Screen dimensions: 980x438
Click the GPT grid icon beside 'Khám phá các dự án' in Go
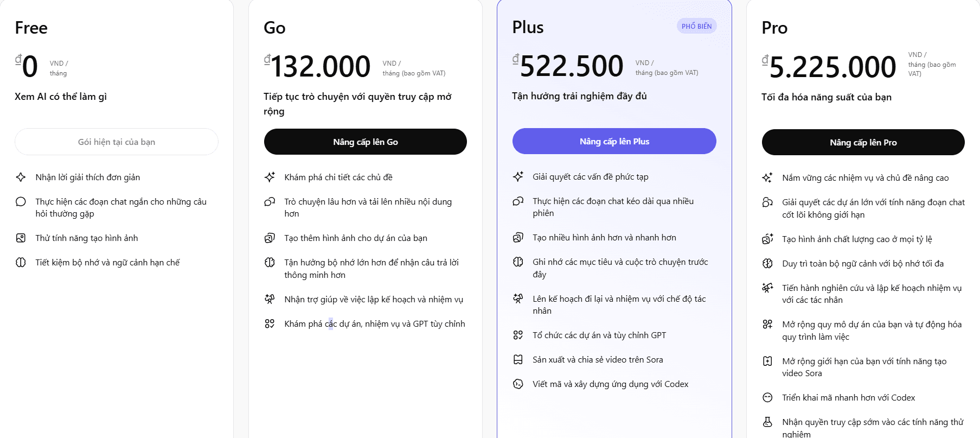pyautogui.click(x=270, y=323)
